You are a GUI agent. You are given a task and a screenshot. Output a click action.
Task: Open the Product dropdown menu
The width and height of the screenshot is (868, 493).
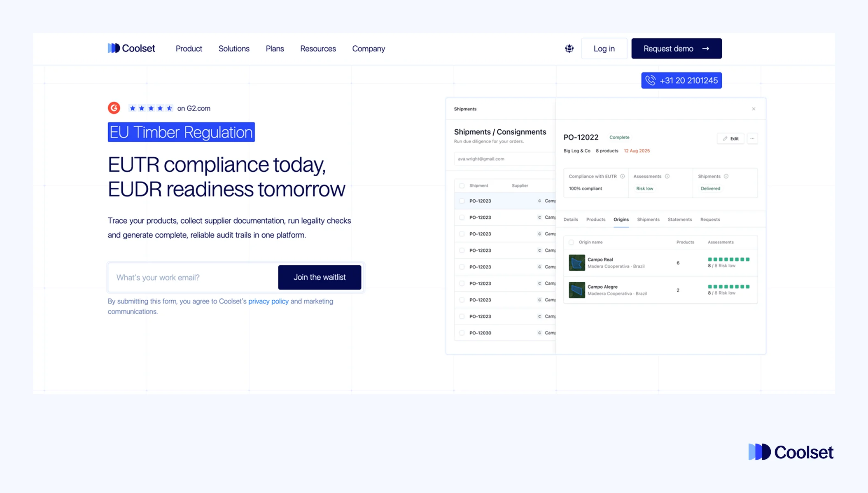tap(189, 48)
